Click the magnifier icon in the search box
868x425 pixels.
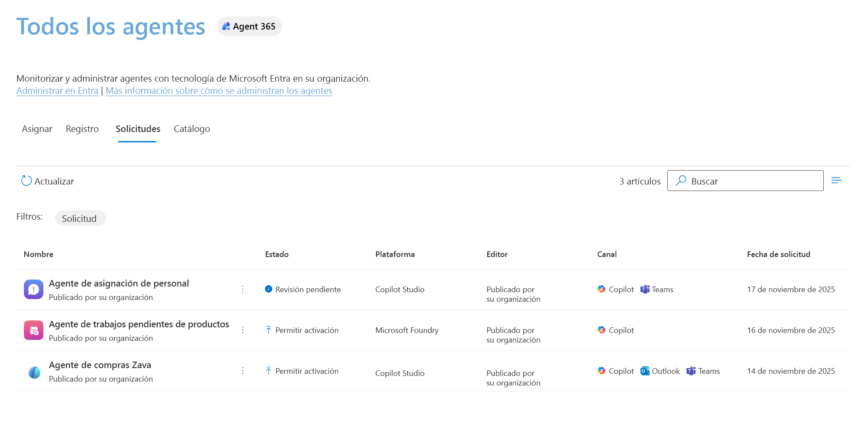[681, 181]
